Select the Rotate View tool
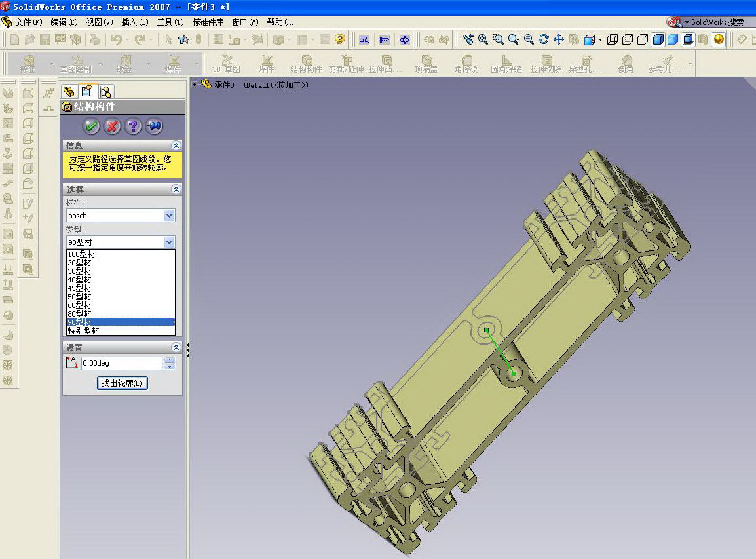Screen dimensions: 756x559 pos(544,39)
